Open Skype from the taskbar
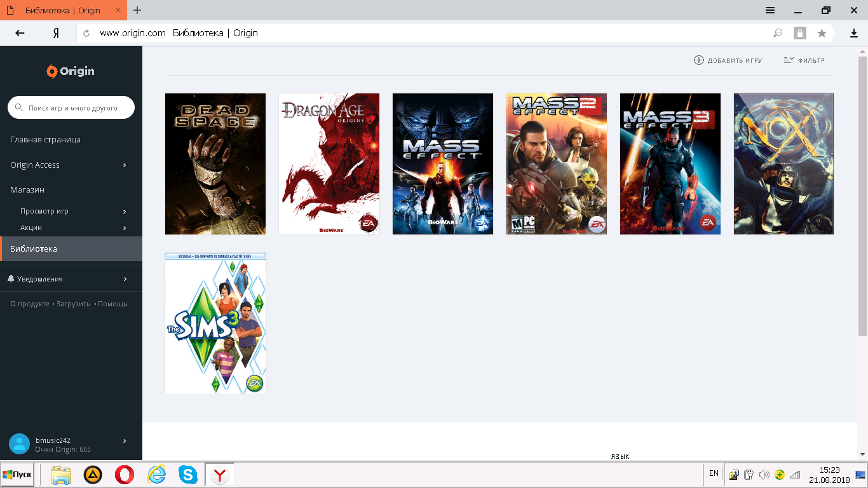The height and width of the screenshot is (488, 868). coord(187,475)
